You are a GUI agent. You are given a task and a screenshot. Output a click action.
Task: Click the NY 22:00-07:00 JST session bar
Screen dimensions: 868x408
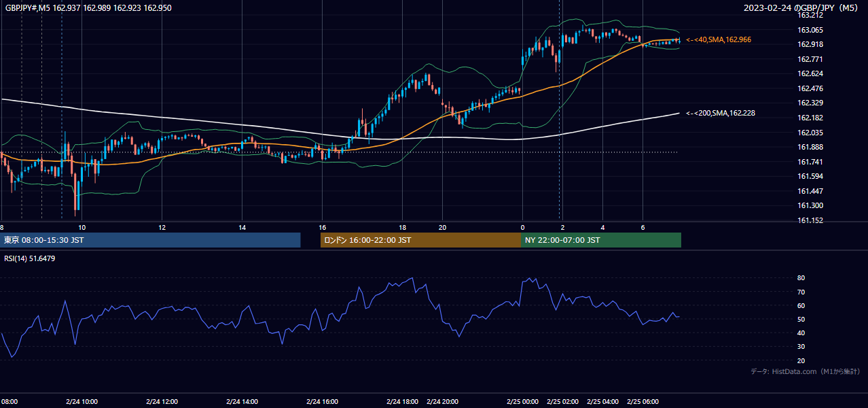tap(601, 240)
